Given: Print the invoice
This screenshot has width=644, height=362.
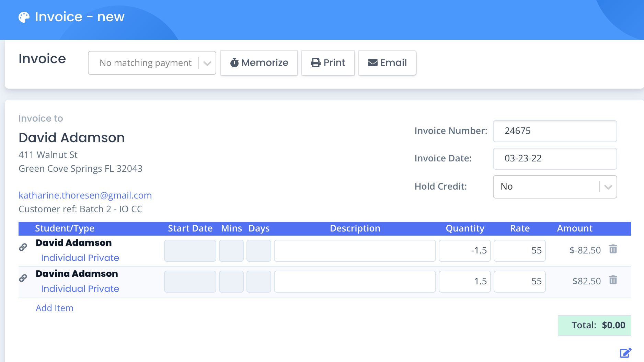Looking at the screenshot, I should [x=328, y=63].
